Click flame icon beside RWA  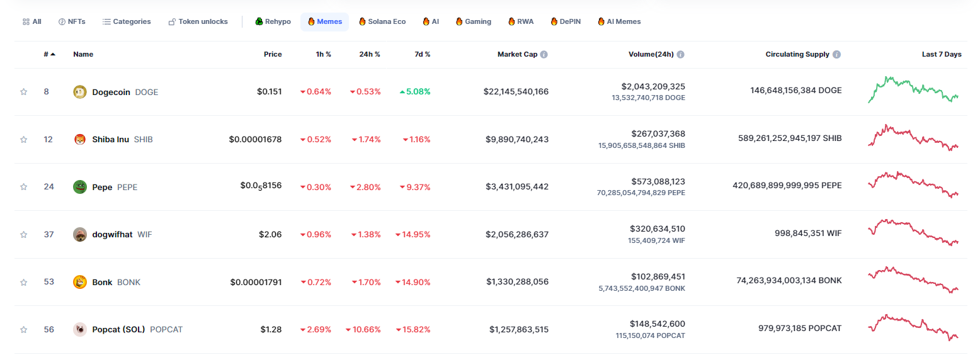[511, 21]
